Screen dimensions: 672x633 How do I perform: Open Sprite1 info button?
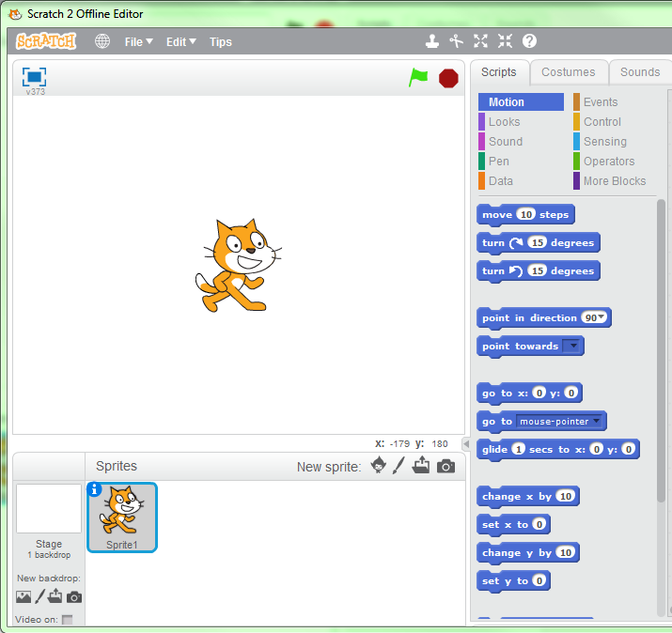[x=94, y=489]
